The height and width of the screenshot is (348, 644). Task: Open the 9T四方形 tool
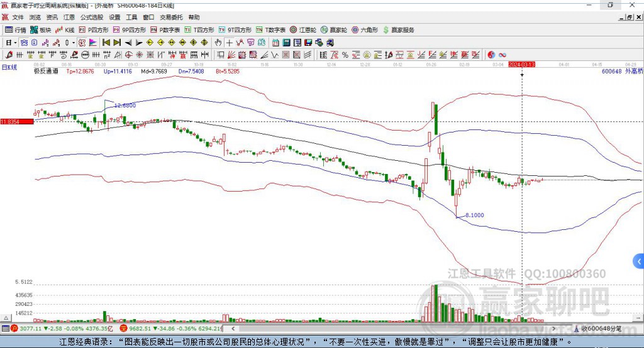(x=235, y=30)
